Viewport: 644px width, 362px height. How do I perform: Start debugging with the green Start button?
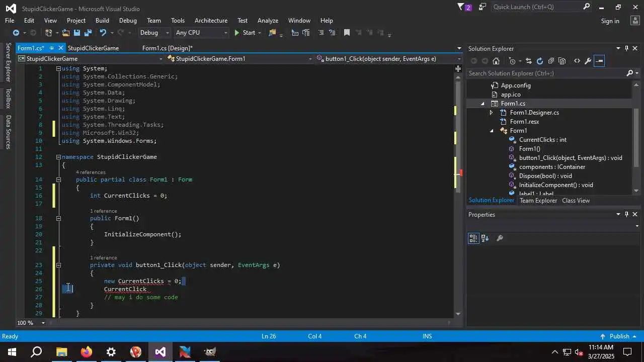(x=245, y=33)
